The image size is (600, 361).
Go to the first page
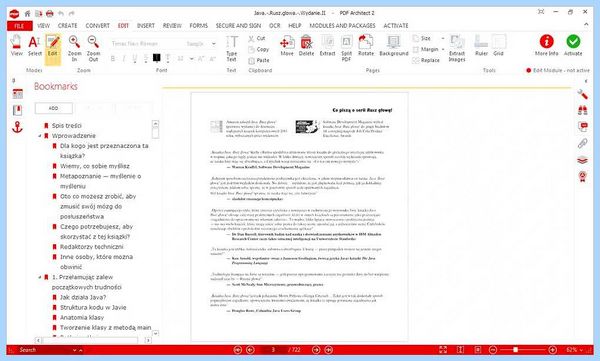click(x=238, y=350)
